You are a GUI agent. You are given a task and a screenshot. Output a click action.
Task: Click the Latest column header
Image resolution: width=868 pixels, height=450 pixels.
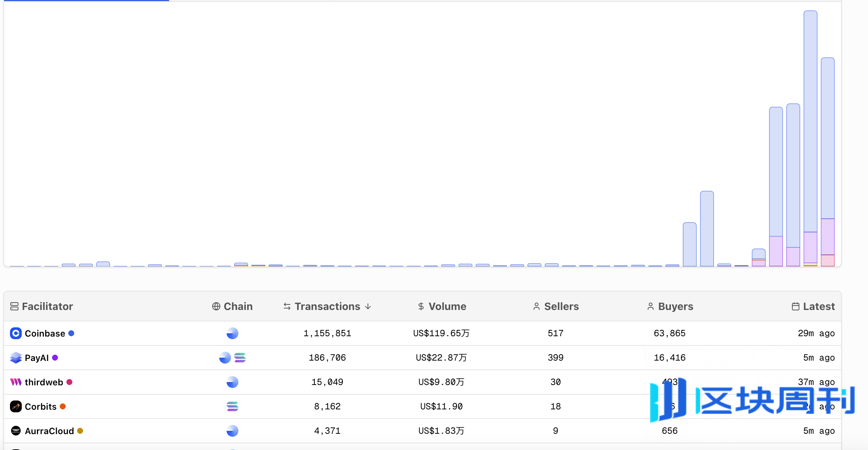(818, 306)
